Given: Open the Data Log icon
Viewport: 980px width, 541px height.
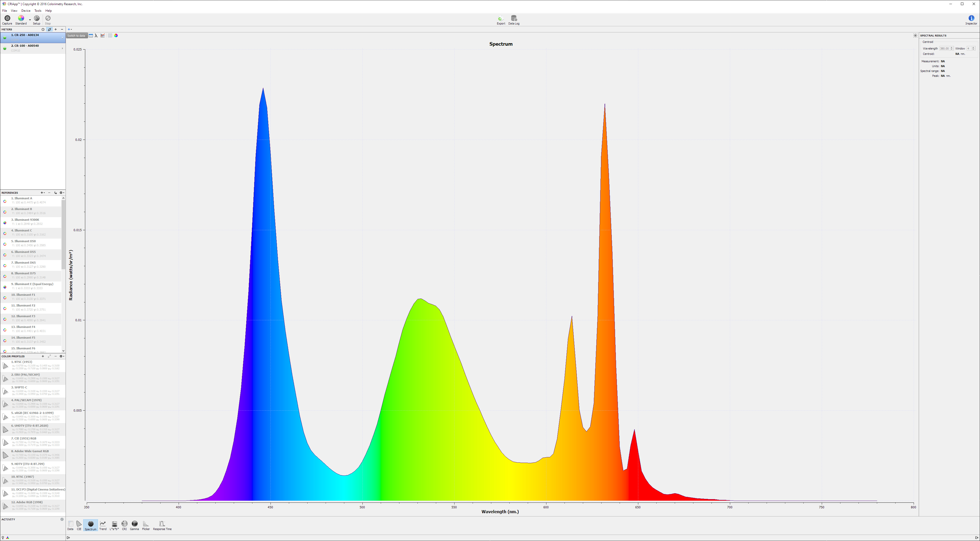Looking at the screenshot, I should coord(513,18).
